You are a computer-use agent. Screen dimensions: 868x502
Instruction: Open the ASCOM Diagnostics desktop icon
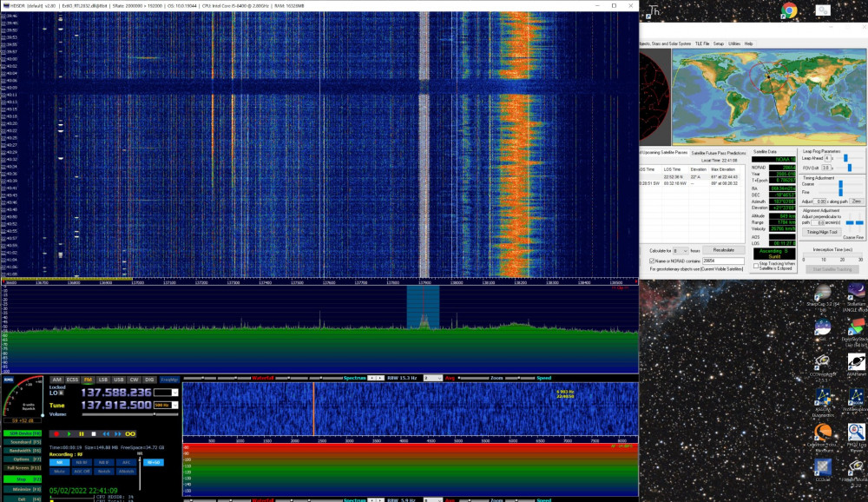pos(823,402)
